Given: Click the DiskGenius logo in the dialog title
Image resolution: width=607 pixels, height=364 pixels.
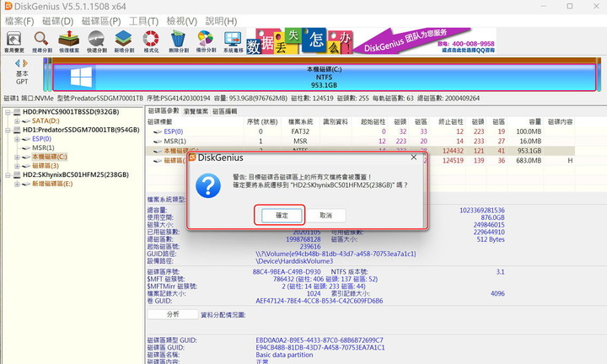Looking at the screenshot, I should pyautogui.click(x=192, y=158).
